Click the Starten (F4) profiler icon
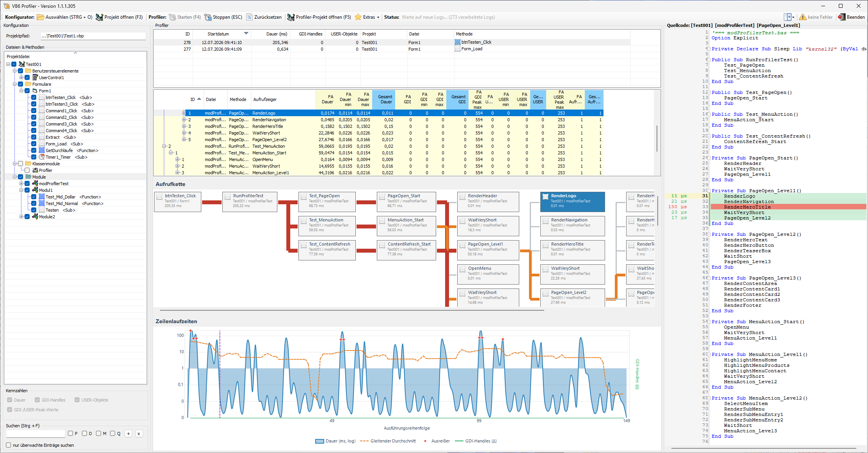 point(172,17)
